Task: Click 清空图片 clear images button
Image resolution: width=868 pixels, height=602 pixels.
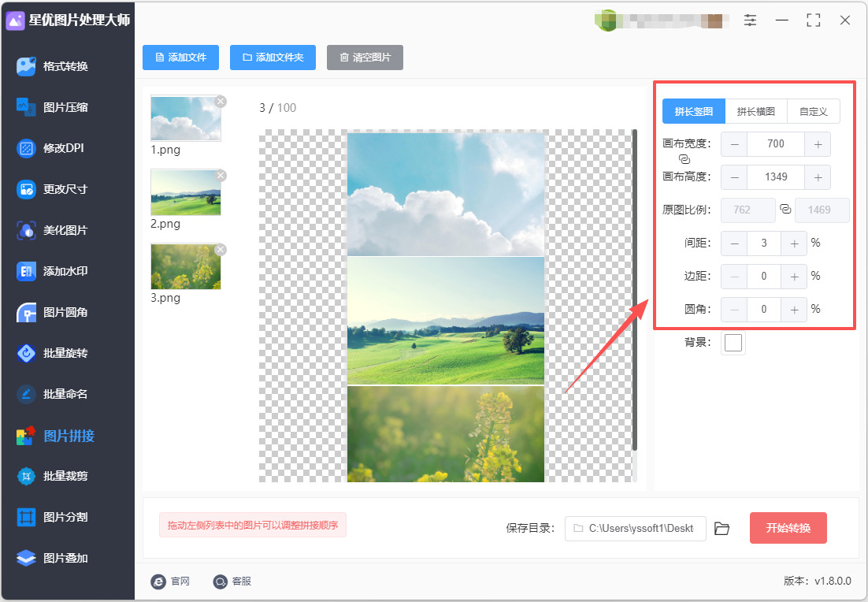Action: pyautogui.click(x=365, y=58)
